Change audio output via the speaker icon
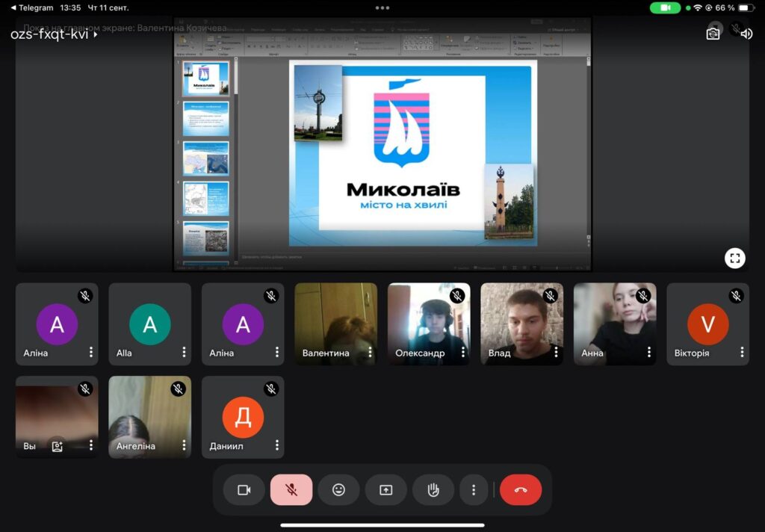 click(746, 34)
